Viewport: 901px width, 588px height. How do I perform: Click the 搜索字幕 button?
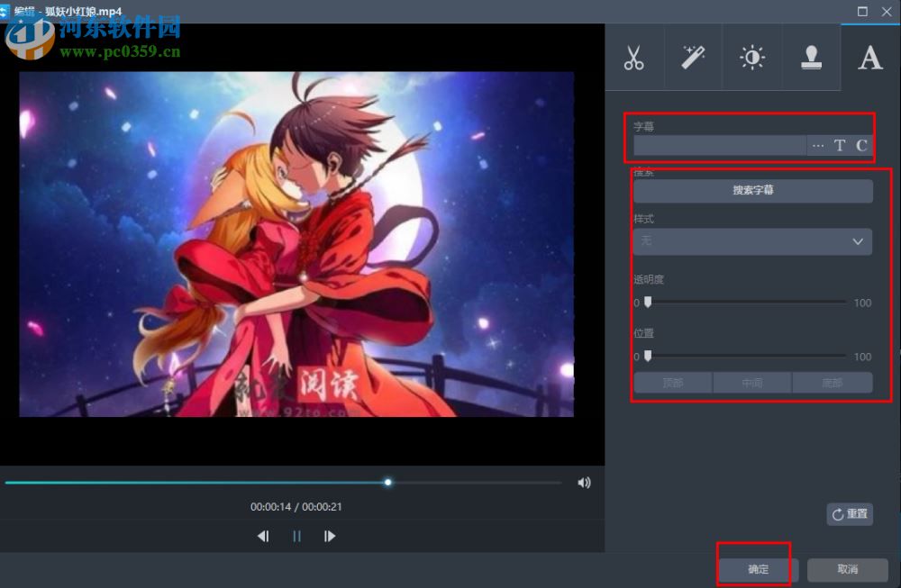coord(753,190)
